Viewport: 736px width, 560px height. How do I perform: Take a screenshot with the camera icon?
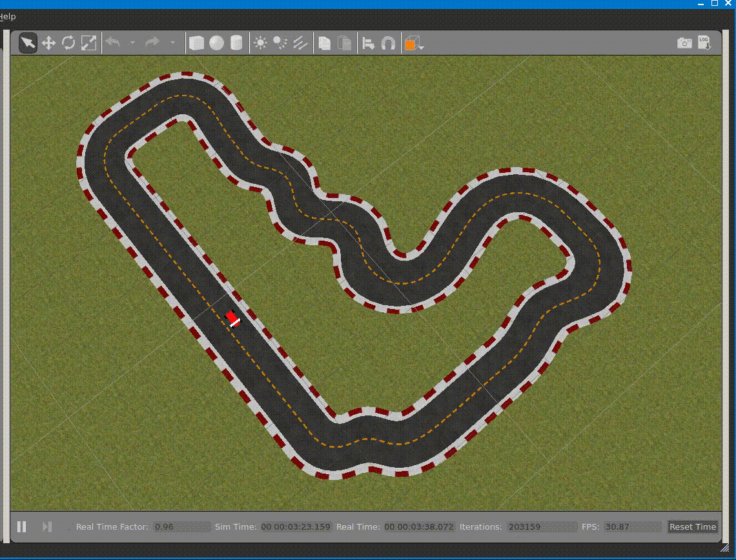pos(684,43)
